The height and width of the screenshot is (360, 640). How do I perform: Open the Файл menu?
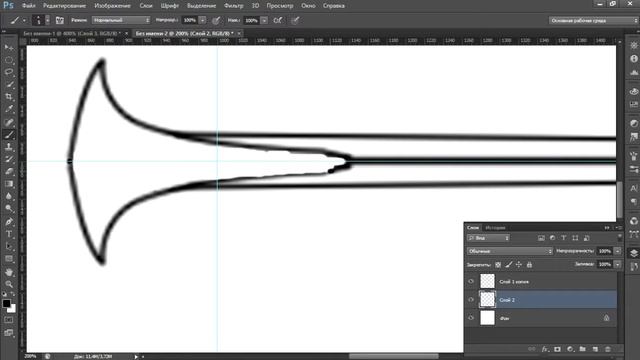(x=29, y=6)
